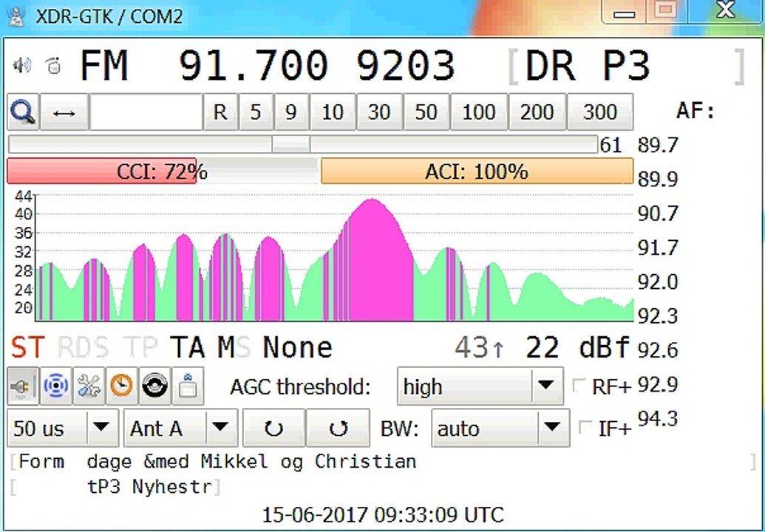Open the BW auto bandwidth dropdown
The width and height of the screenshot is (765, 532).
point(500,428)
